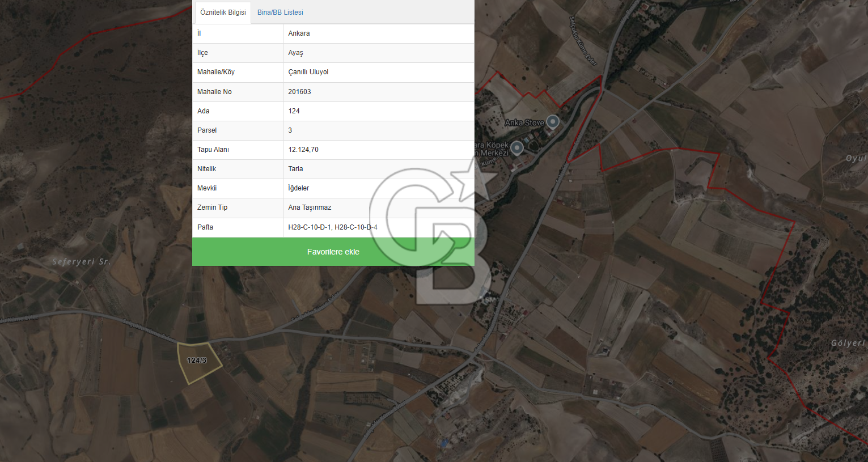
Task: Click the Ada value 124
Action: point(294,111)
